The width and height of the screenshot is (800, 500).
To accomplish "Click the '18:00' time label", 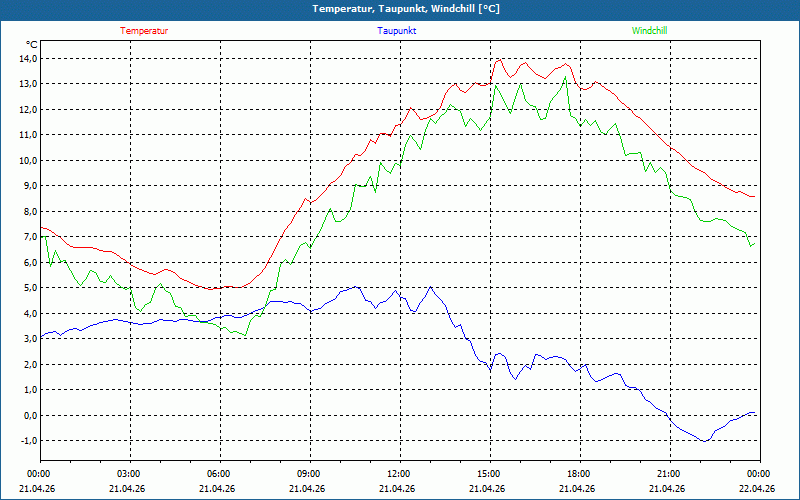I will 577,474.
